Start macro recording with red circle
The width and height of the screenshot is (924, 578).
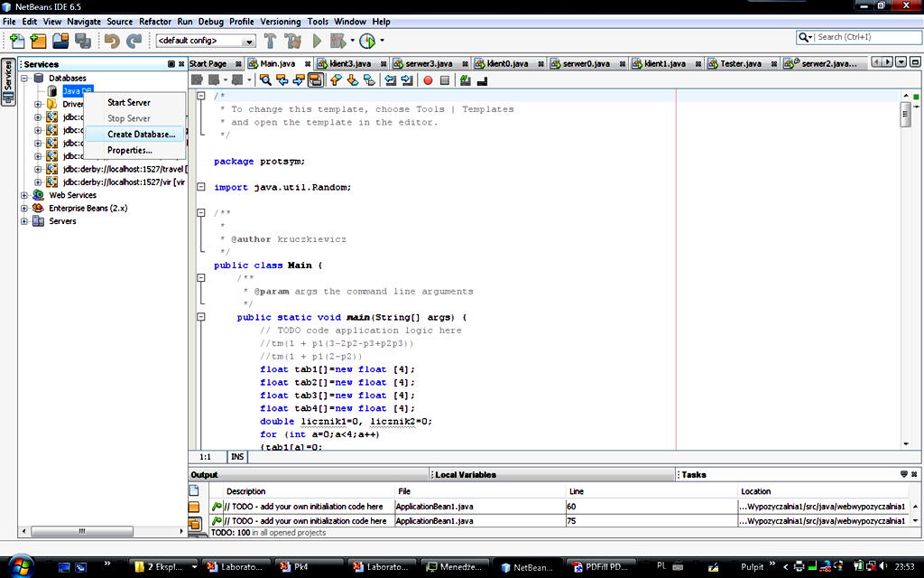pos(428,80)
